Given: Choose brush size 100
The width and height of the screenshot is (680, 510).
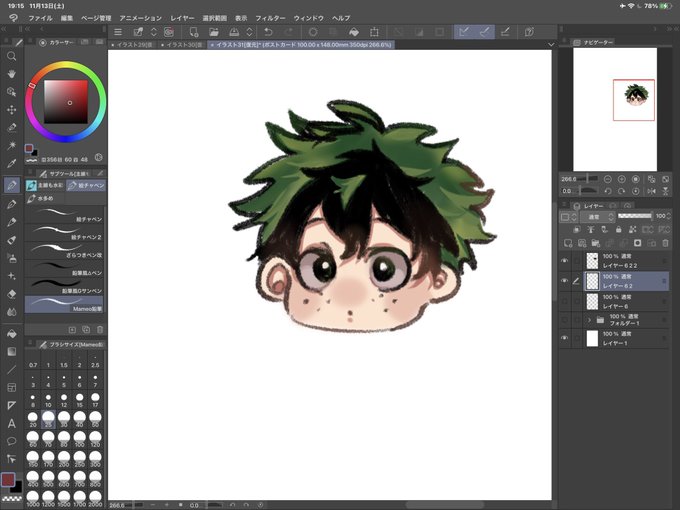Looking at the screenshot, I should click(79, 438).
